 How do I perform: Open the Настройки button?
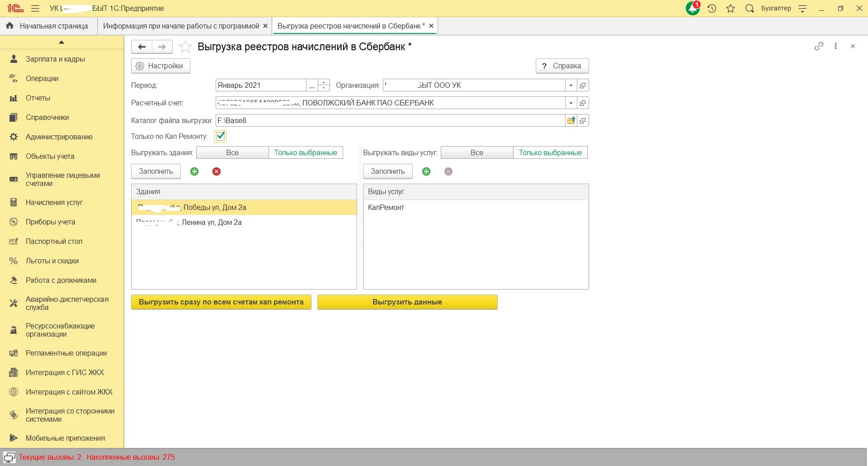[160, 66]
